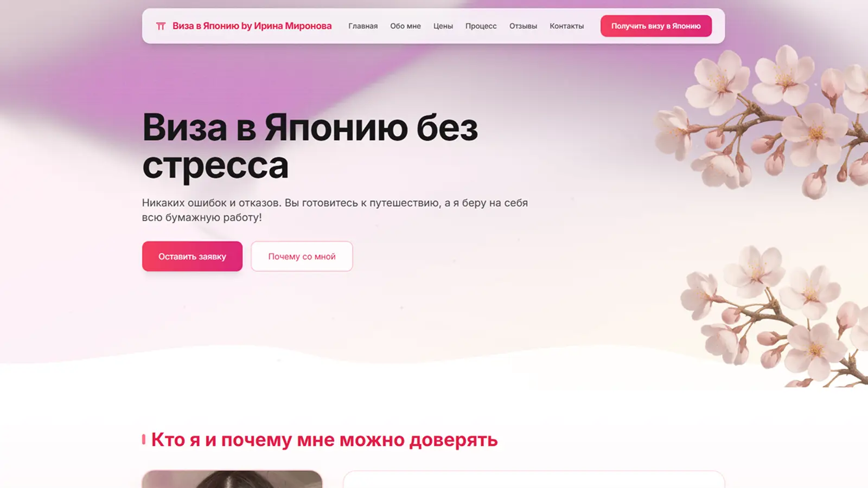Click the white card beside the portrait photo

pyautogui.click(x=534, y=479)
